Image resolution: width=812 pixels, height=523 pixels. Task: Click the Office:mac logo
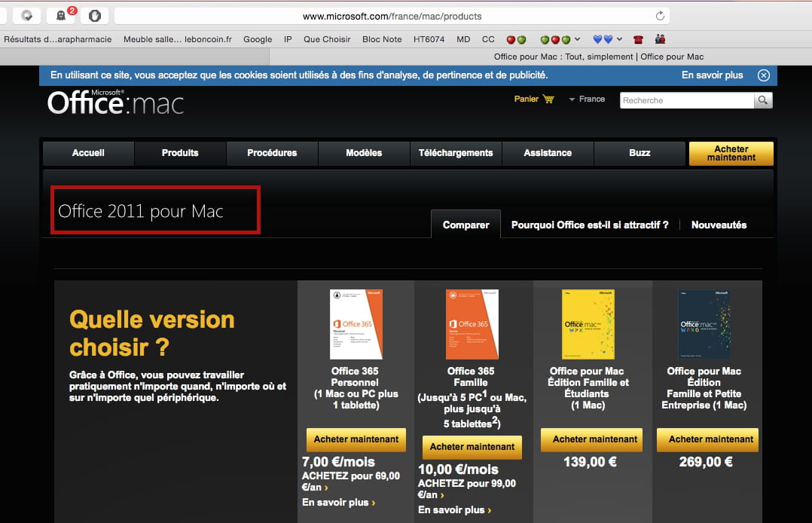(115, 102)
